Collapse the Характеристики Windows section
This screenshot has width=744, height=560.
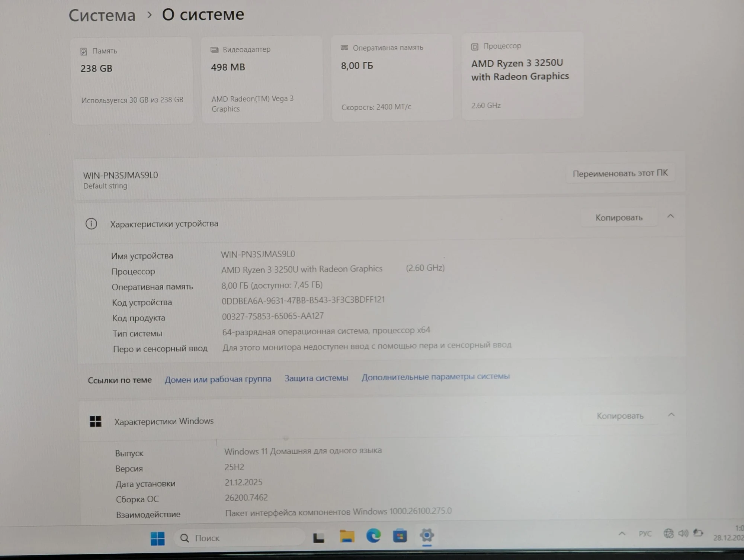click(671, 415)
